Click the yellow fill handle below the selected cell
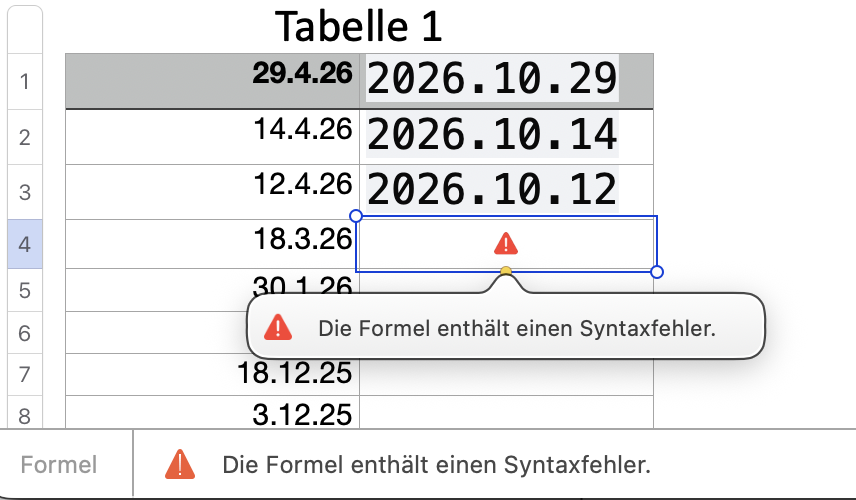Screen dimensions: 856x500 pos(506,271)
